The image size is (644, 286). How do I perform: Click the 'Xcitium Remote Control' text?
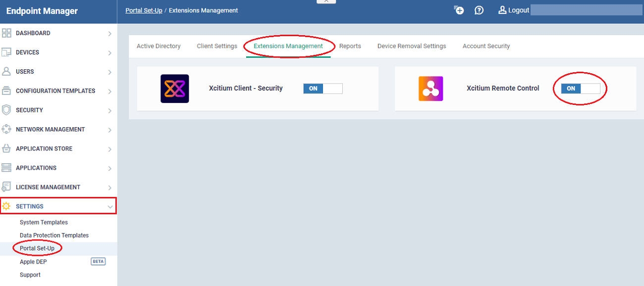(x=503, y=89)
